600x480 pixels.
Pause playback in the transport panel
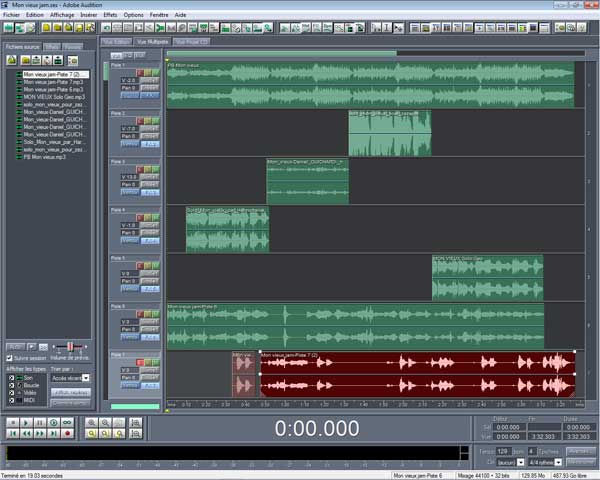[x=40, y=423]
